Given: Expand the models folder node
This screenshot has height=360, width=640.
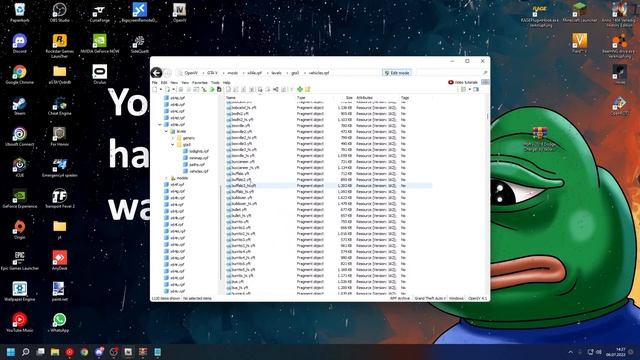Looking at the screenshot, I should [x=166, y=178].
